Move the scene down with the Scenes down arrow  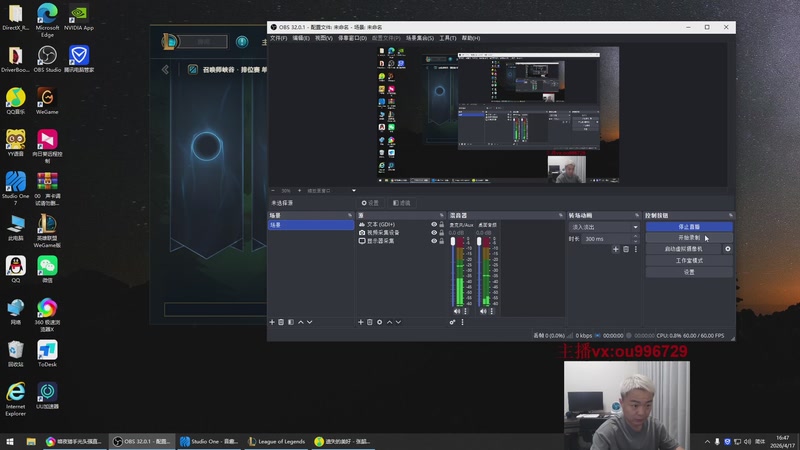[310, 322]
